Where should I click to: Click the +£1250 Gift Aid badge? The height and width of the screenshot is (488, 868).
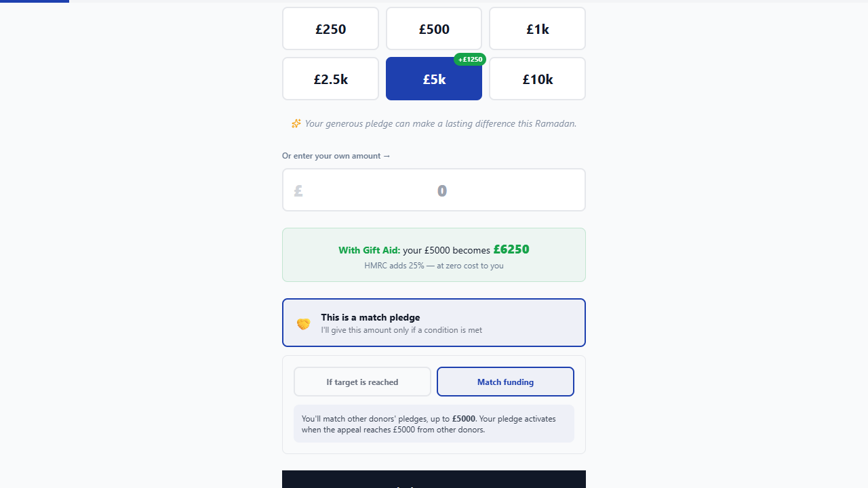(470, 60)
